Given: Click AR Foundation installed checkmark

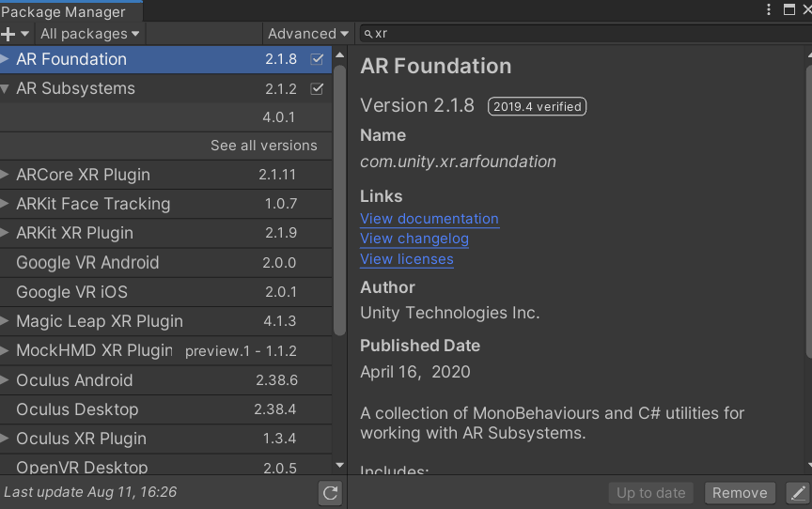Looking at the screenshot, I should [317, 59].
